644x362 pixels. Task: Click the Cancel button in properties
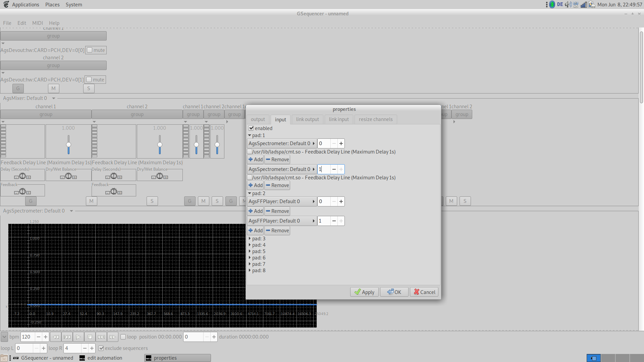click(x=424, y=292)
